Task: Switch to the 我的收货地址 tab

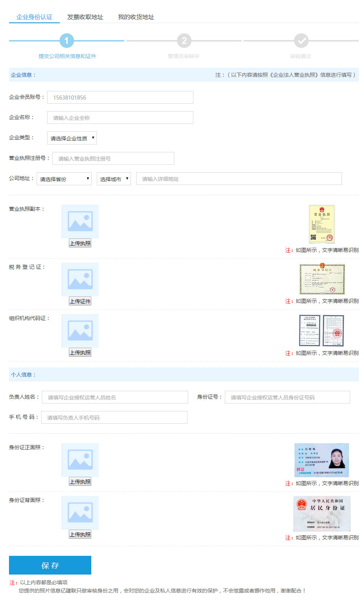Action: [x=136, y=17]
